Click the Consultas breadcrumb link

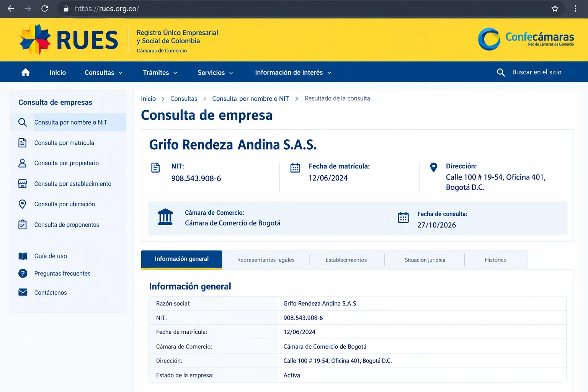(184, 99)
